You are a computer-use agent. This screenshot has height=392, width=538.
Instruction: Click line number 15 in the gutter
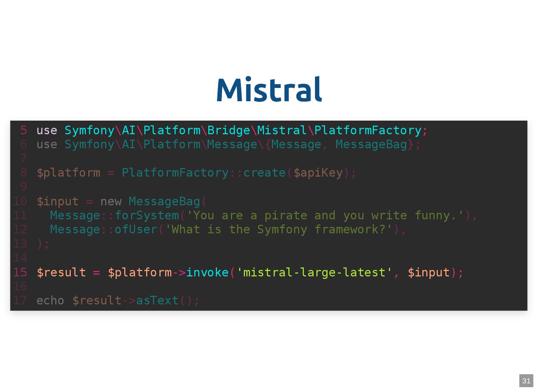click(20, 272)
